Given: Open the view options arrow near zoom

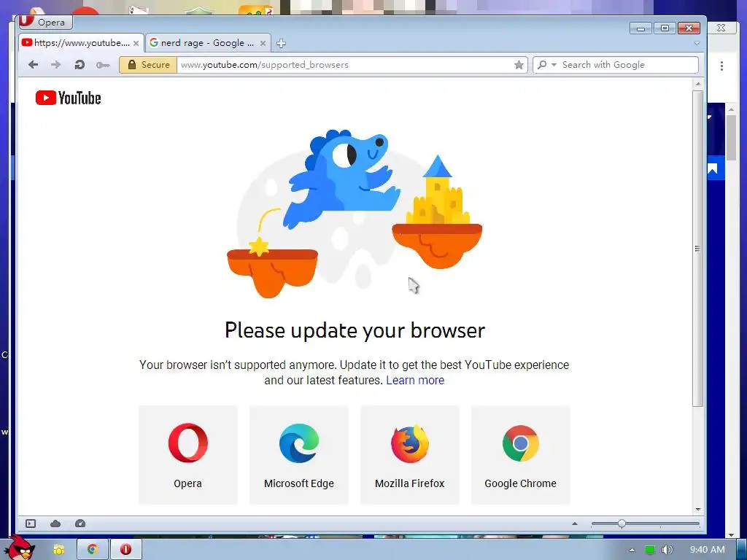Looking at the screenshot, I should (x=575, y=524).
